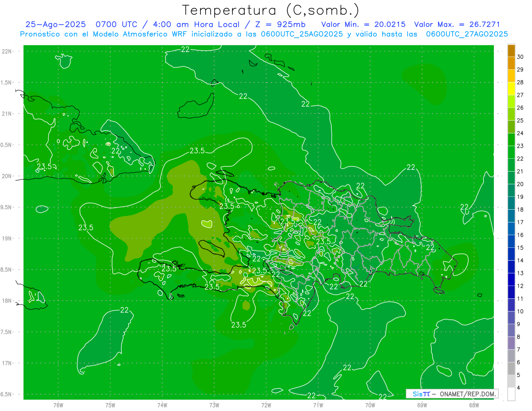Select the pressure level 'Z = 925mb'
532x411 pixels.
(282, 25)
